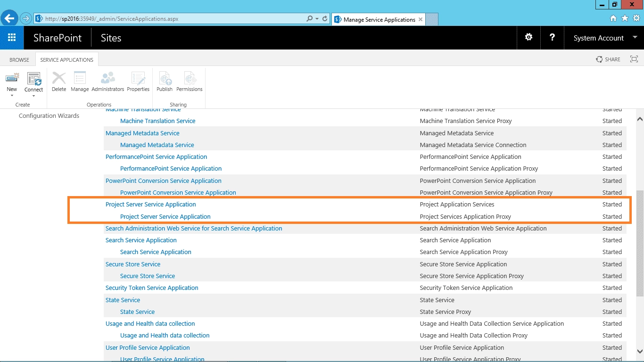This screenshot has width=644, height=362.
Task: Open the indented Project Server Service Application proxy
Action: (165, 217)
